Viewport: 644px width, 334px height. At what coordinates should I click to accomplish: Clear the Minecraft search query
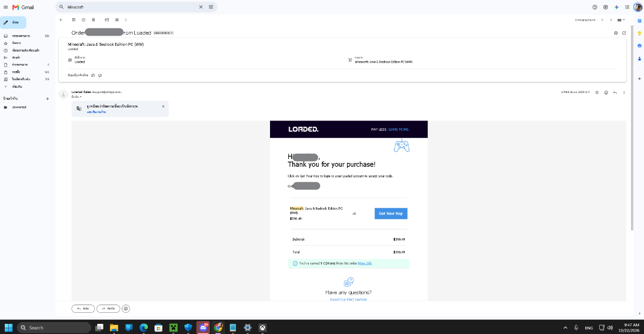click(x=201, y=7)
